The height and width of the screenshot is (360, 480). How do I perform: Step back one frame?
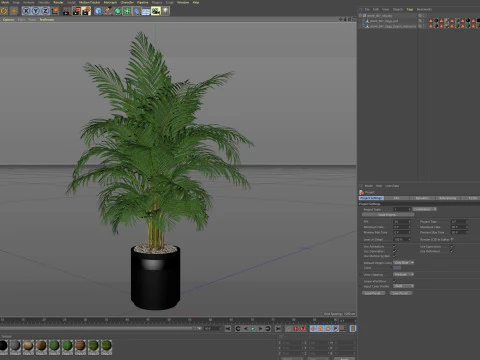246,329
